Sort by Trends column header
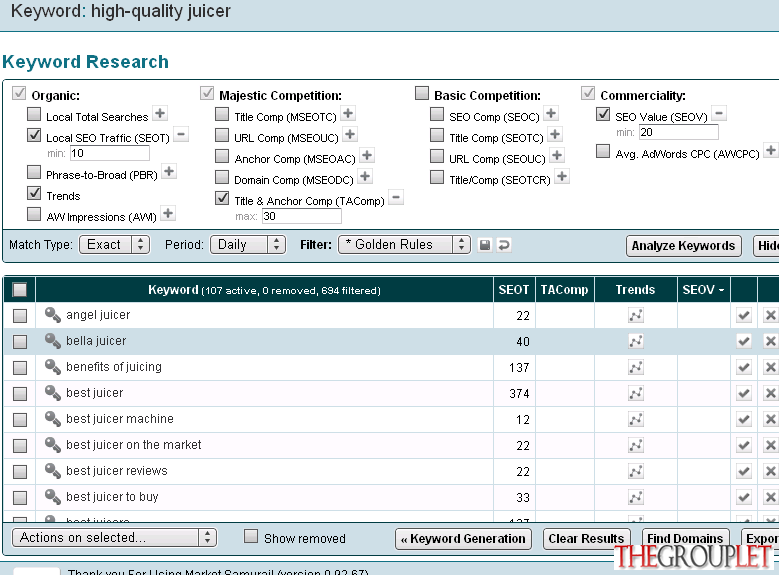This screenshot has width=779, height=575. [x=635, y=290]
